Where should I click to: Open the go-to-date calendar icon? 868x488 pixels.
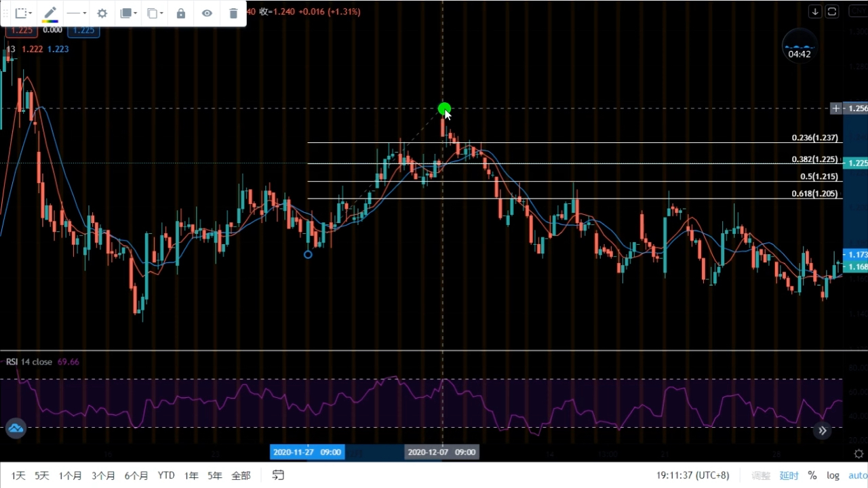[x=278, y=475]
